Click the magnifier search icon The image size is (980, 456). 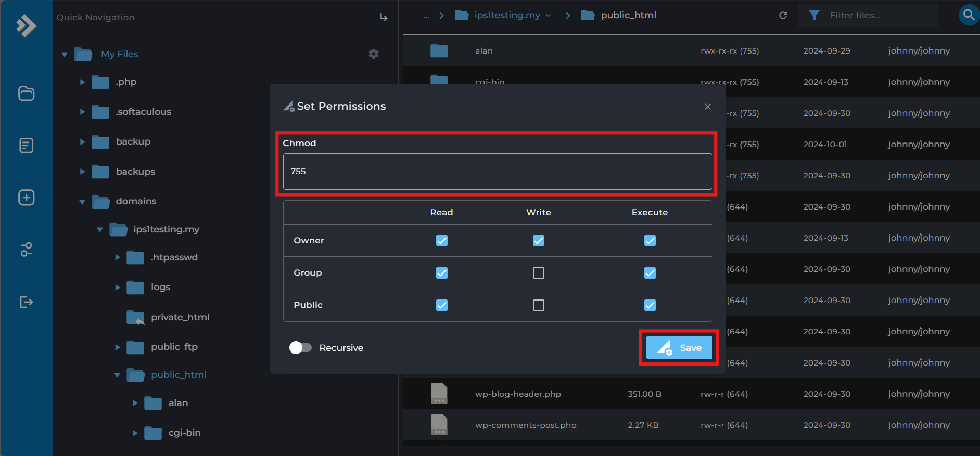tap(969, 15)
